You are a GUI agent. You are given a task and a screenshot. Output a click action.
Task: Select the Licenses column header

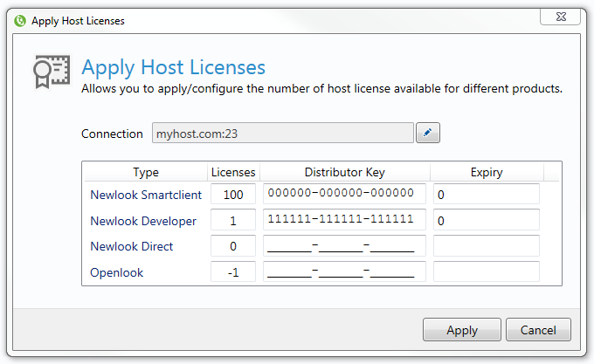(233, 172)
